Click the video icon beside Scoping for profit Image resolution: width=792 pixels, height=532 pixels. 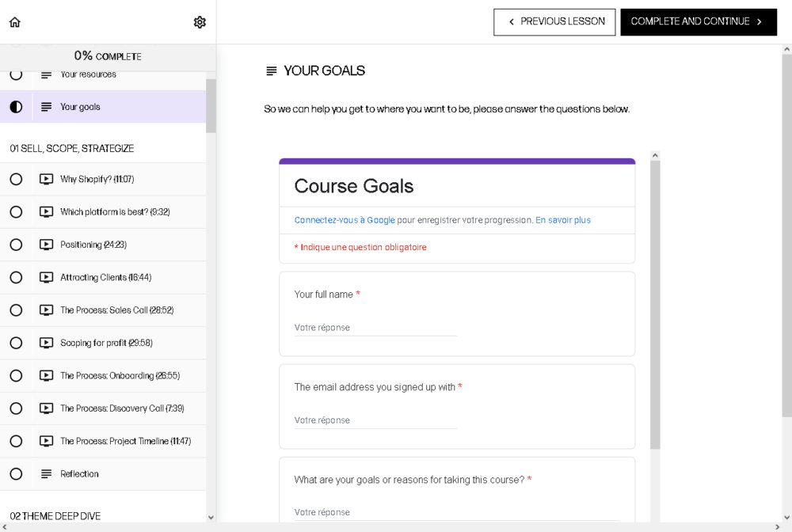[x=46, y=344]
